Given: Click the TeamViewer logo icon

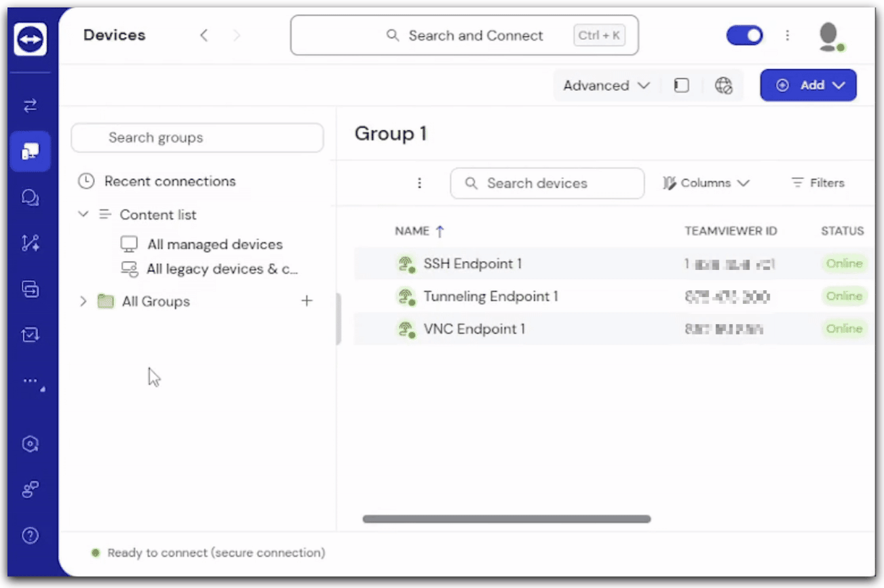Looking at the screenshot, I should click(30, 39).
